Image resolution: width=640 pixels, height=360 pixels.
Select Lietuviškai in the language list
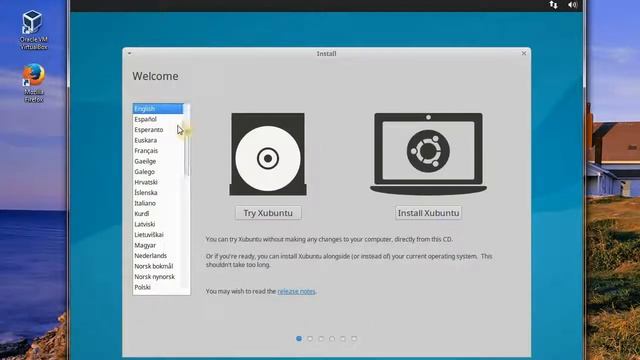pyautogui.click(x=158, y=235)
